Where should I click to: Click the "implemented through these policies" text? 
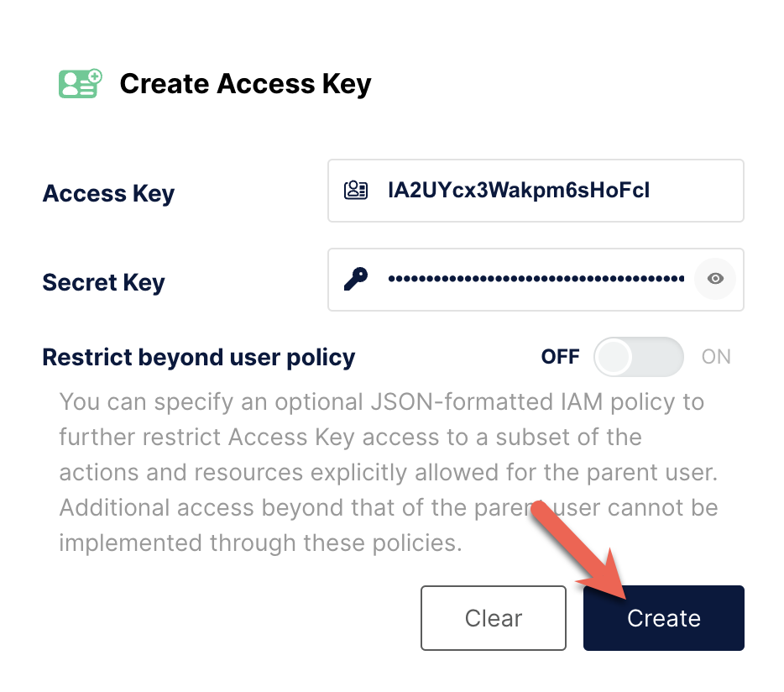coord(260,543)
